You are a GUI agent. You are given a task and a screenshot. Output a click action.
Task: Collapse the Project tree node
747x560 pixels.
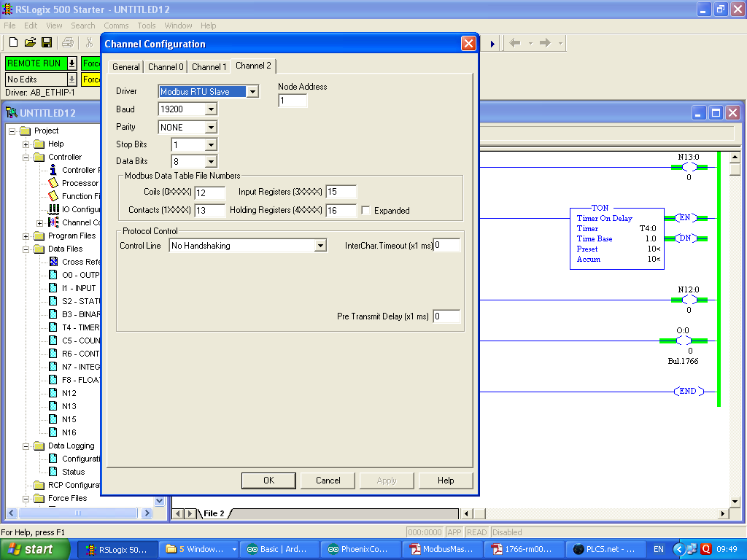12,131
